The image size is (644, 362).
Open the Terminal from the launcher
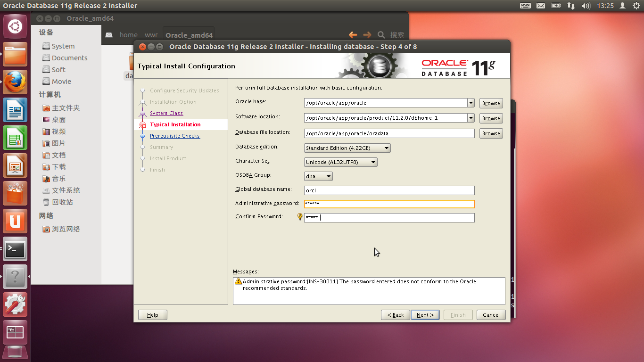15,249
